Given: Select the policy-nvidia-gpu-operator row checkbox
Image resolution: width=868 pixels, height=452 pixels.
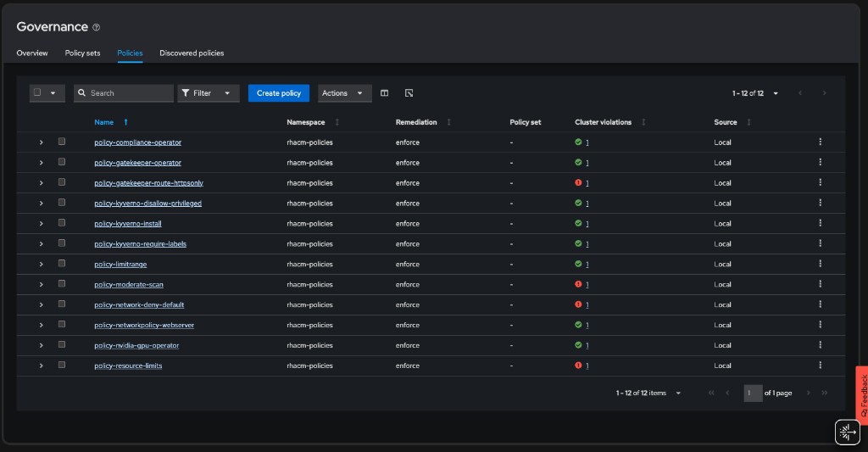Looking at the screenshot, I should pos(61,344).
